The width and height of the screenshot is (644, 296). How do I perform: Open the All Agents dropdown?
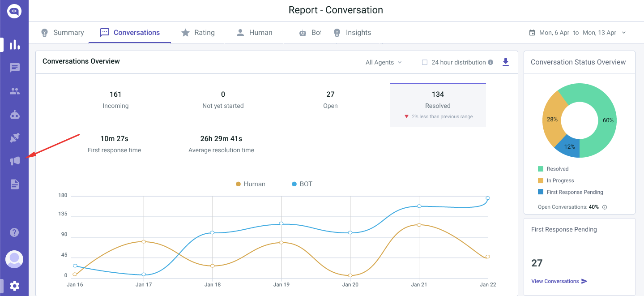383,62
